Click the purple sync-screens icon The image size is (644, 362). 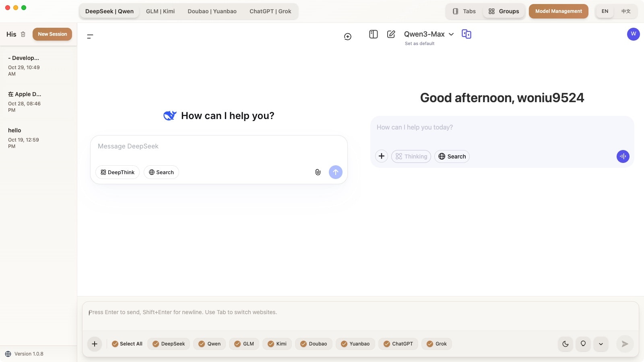coord(466,34)
